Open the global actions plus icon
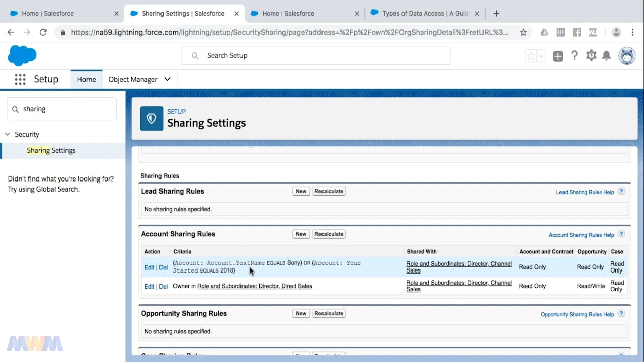644x362 pixels. pyautogui.click(x=558, y=56)
